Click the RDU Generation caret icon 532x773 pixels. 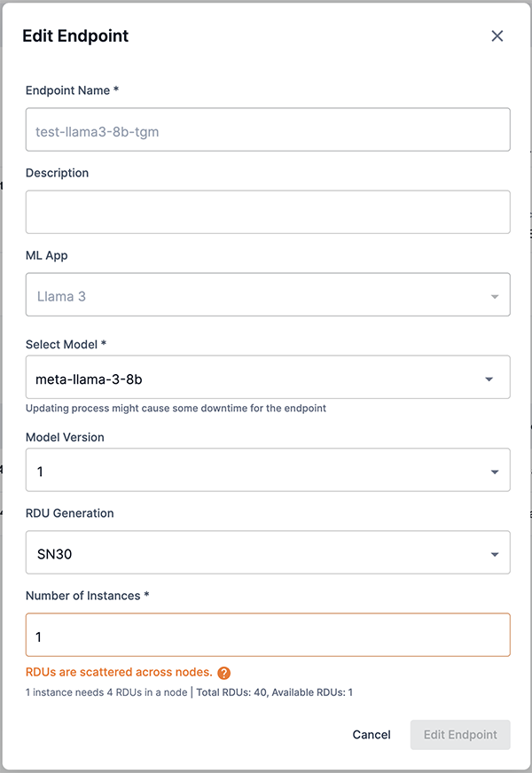tap(495, 554)
